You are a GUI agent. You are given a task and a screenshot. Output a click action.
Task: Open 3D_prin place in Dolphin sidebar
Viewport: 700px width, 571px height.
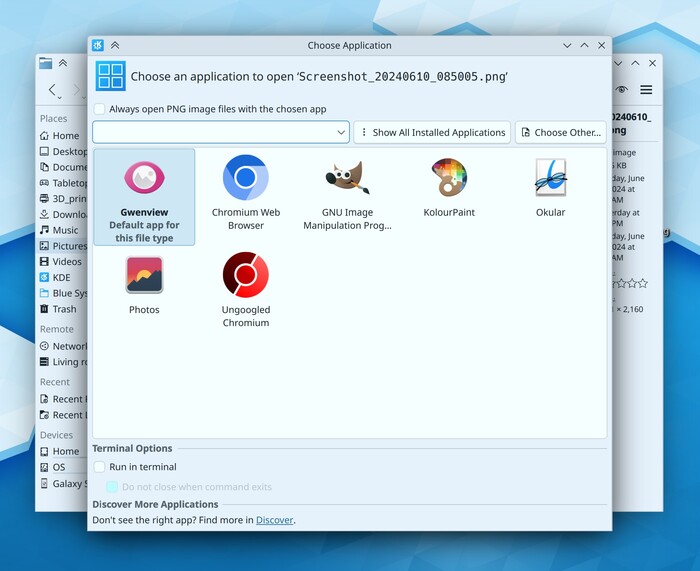63,199
